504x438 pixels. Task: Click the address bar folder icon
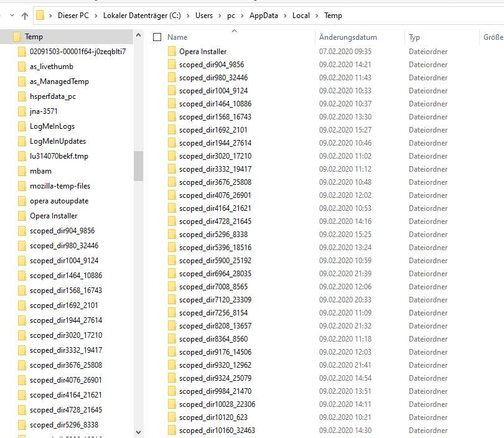pyautogui.click(x=40, y=16)
